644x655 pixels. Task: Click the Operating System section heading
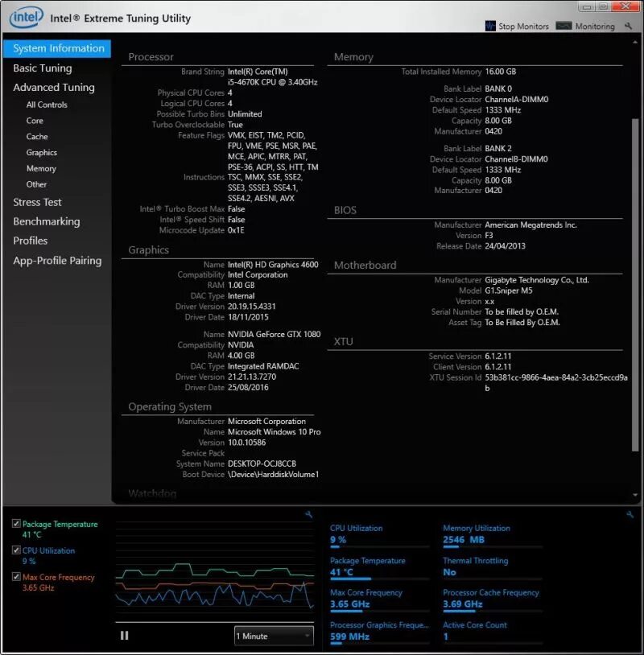tap(170, 406)
